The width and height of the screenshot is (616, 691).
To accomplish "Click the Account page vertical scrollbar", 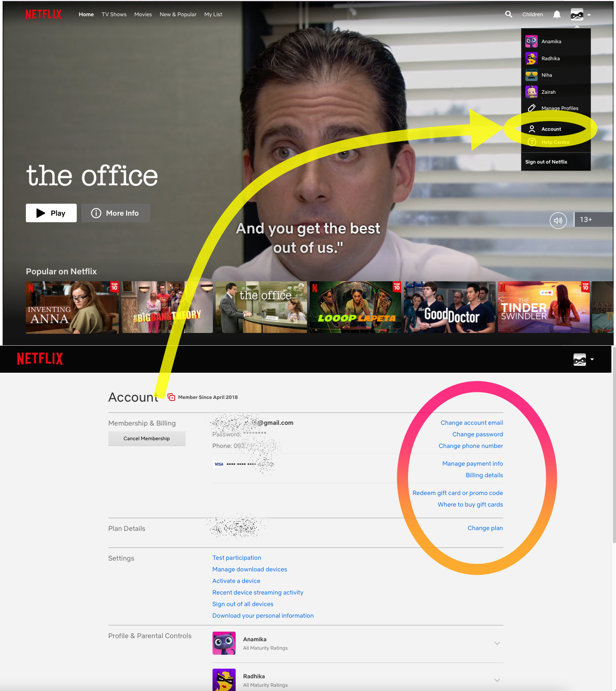I will [614, 444].
